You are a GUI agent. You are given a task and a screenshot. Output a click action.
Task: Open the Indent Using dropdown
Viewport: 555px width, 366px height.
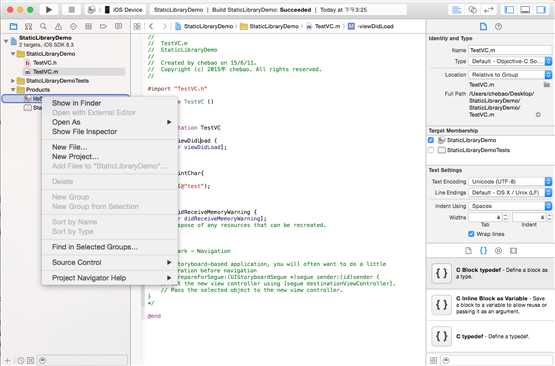point(510,206)
